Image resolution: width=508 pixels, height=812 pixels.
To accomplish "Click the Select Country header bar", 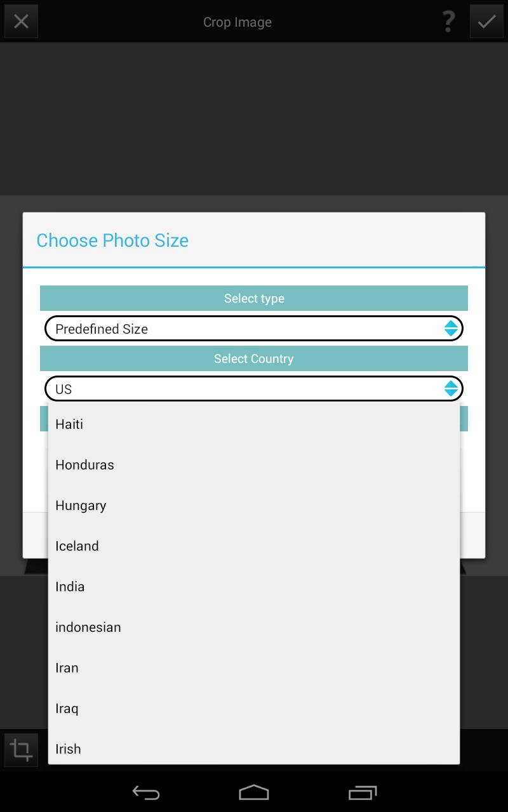I will pos(254,358).
